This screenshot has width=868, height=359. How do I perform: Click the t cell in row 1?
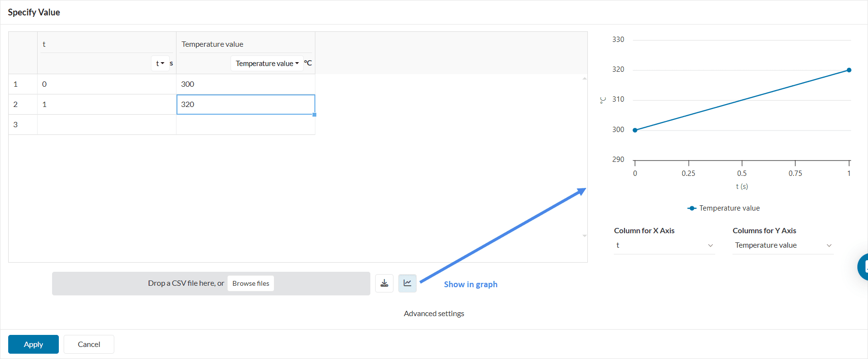(107, 84)
